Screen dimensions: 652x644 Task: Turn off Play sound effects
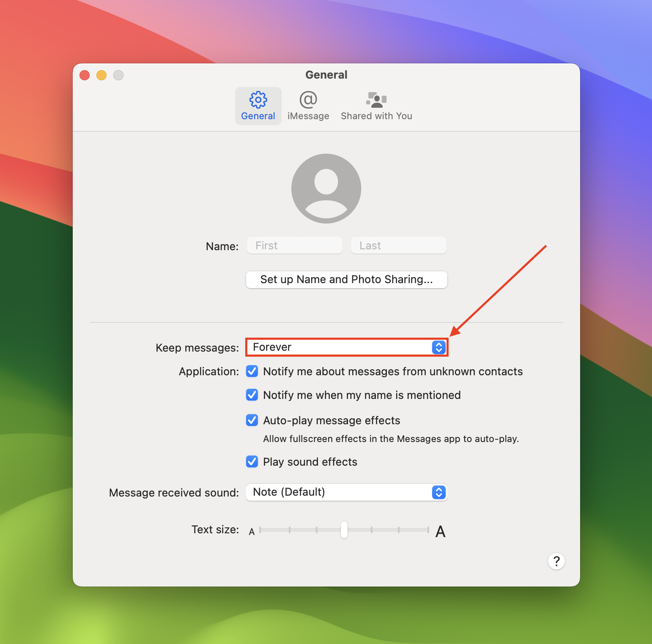pyautogui.click(x=252, y=462)
